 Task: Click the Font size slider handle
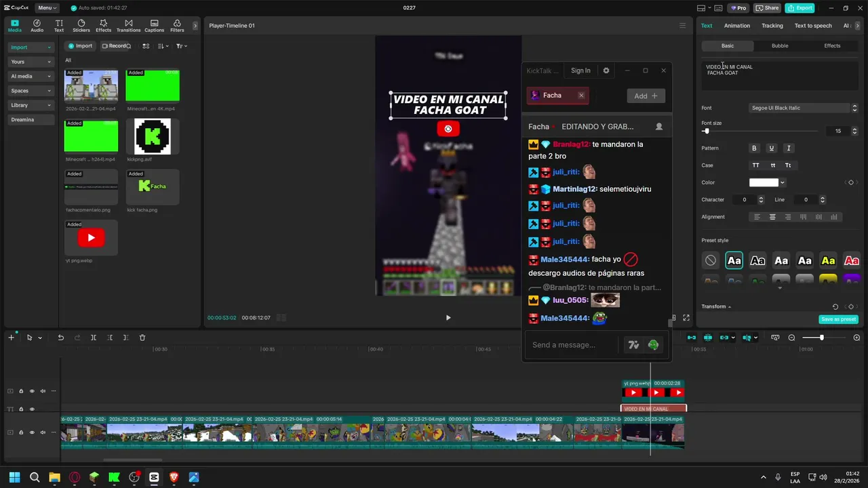(706, 131)
